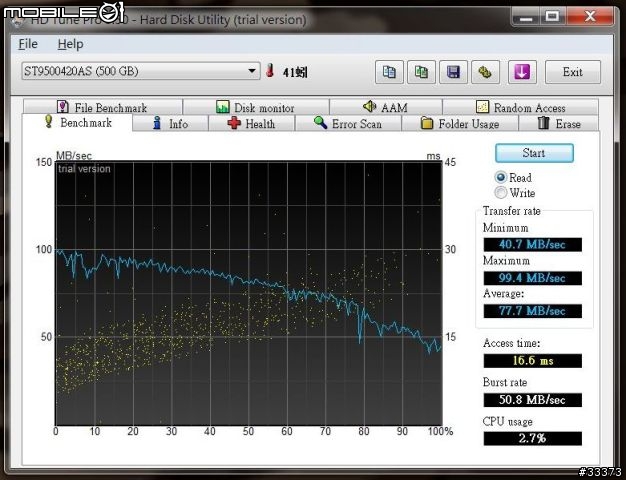The height and width of the screenshot is (480, 626).
Task: Open the File menu
Action: pos(28,44)
